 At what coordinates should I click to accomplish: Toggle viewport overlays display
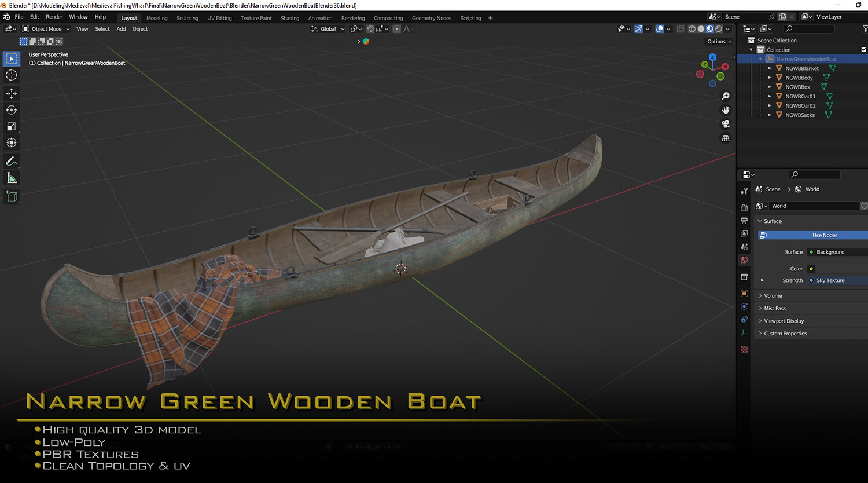click(x=660, y=29)
